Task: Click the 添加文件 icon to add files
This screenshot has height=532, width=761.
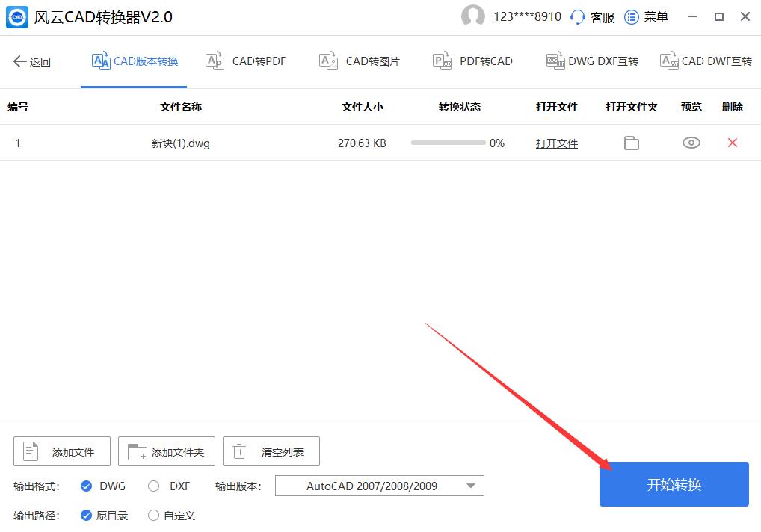Action: click(31, 451)
